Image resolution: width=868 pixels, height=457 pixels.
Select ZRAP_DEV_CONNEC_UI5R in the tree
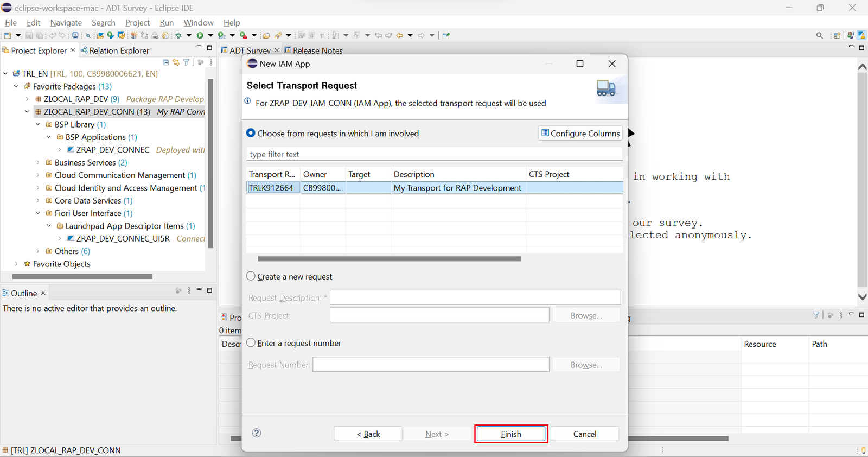(x=123, y=238)
